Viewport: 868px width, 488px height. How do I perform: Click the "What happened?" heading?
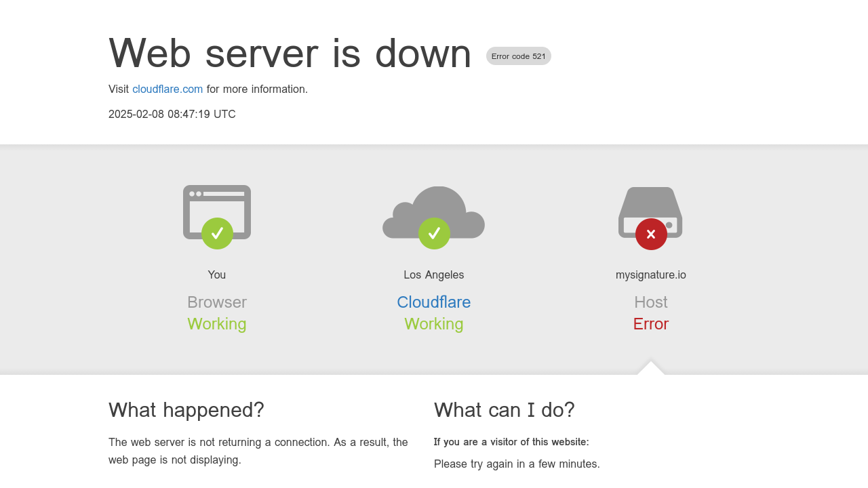pos(186,410)
